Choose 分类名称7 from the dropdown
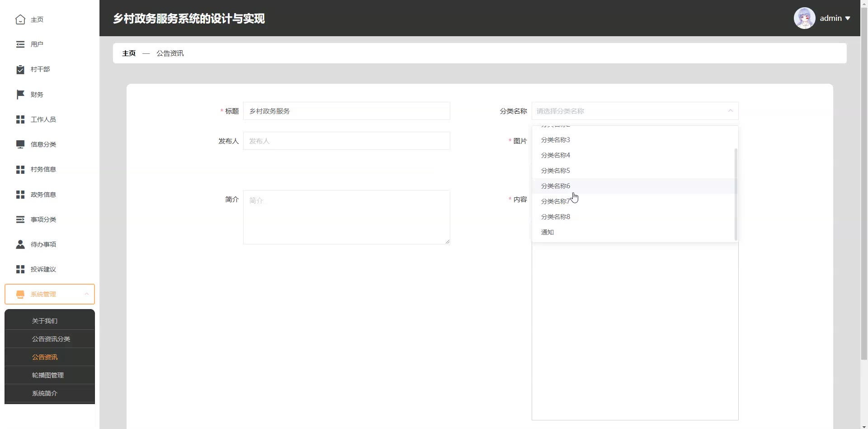This screenshot has height=429, width=868. pos(633,201)
